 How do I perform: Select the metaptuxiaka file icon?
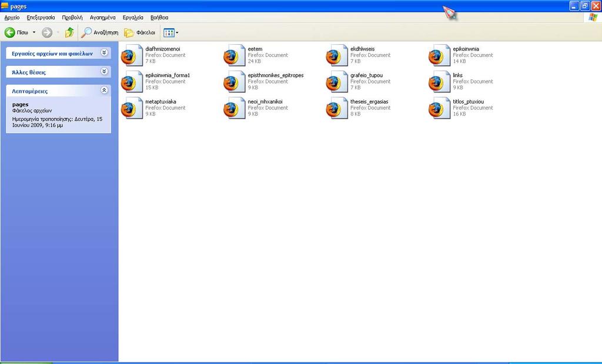tap(132, 108)
